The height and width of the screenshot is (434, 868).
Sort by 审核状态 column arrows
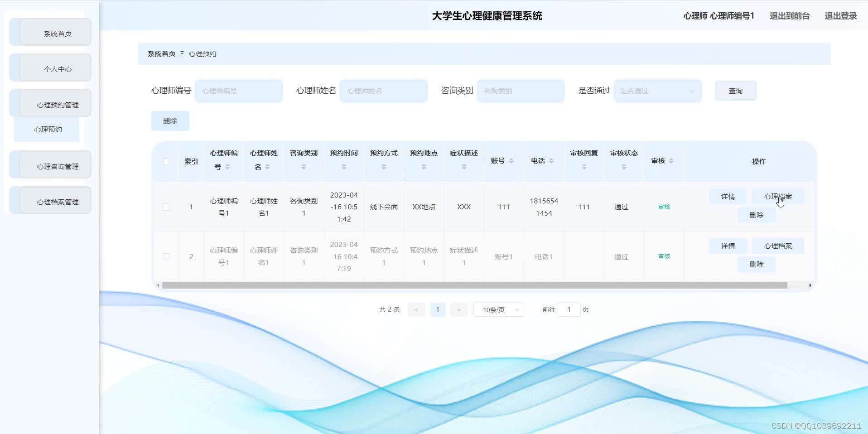pyautogui.click(x=624, y=167)
